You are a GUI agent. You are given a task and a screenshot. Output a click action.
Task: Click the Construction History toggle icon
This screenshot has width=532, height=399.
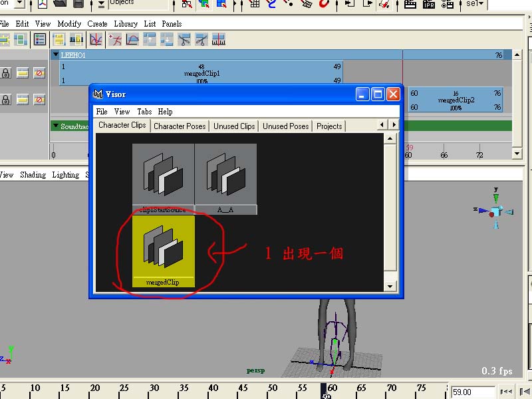click(384, 4)
